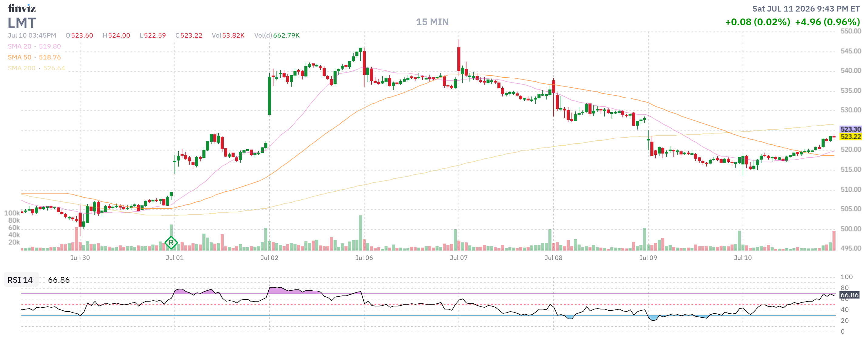Click the 15 MIN timeframe label

pos(432,22)
